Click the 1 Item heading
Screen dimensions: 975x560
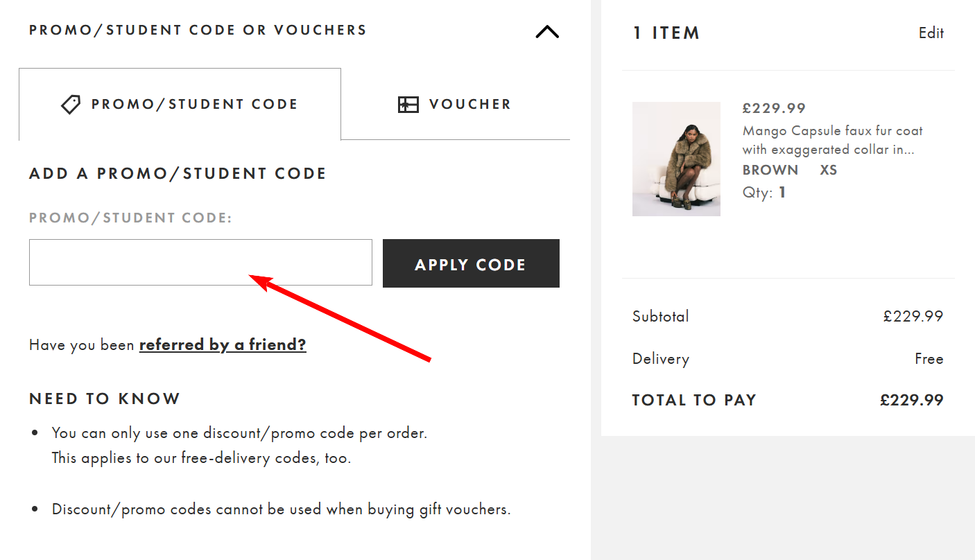pyautogui.click(x=666, y=33)
